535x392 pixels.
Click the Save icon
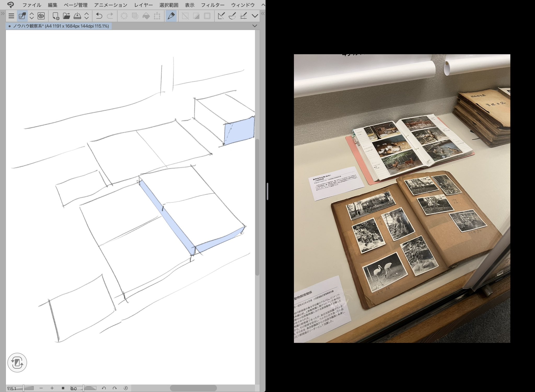point(77,16)
